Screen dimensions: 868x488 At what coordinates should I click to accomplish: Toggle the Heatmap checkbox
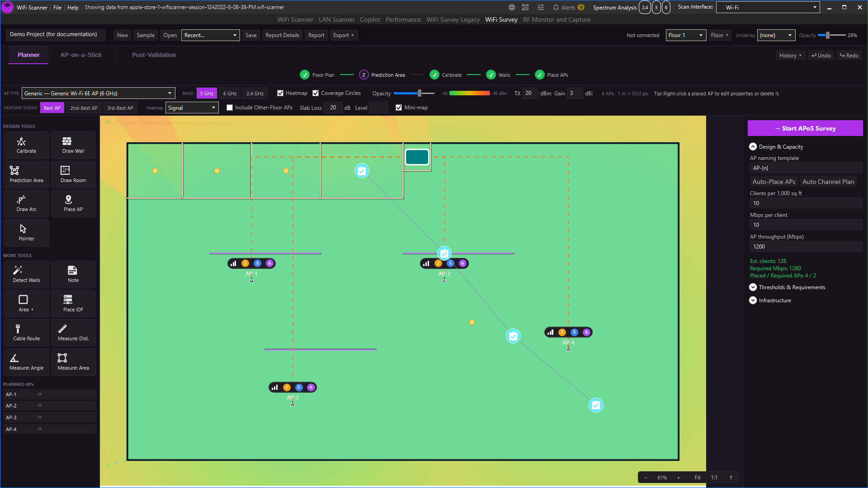tap(280, 93)
